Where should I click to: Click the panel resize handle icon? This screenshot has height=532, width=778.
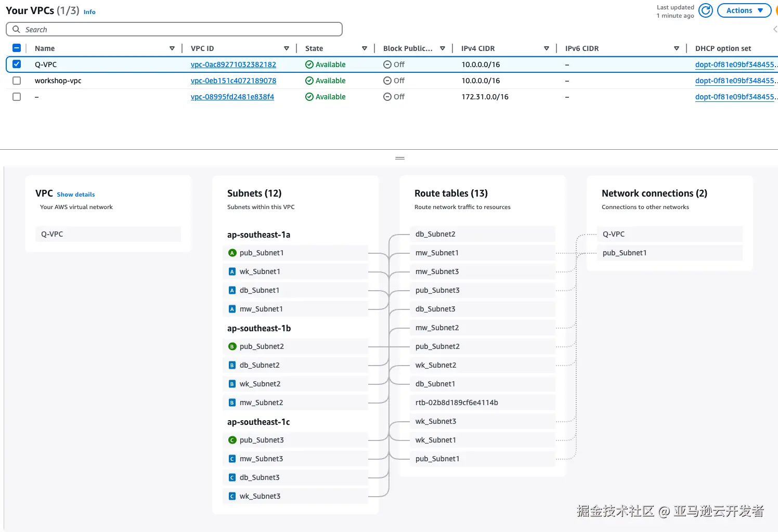point(400,158)
